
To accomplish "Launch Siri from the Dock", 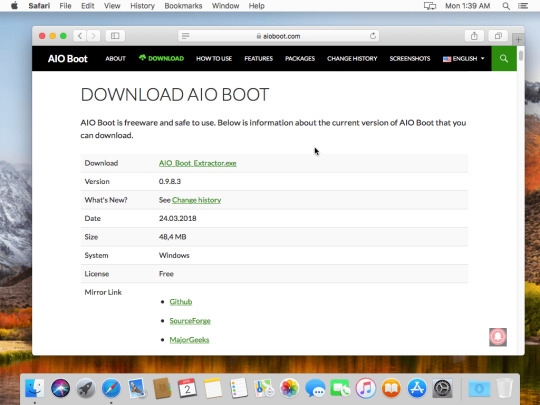I will [x=60, y=388].
